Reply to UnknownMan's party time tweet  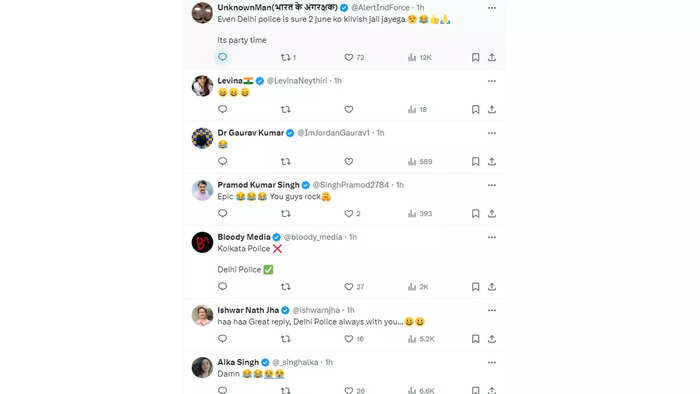[x=222, y=57]
